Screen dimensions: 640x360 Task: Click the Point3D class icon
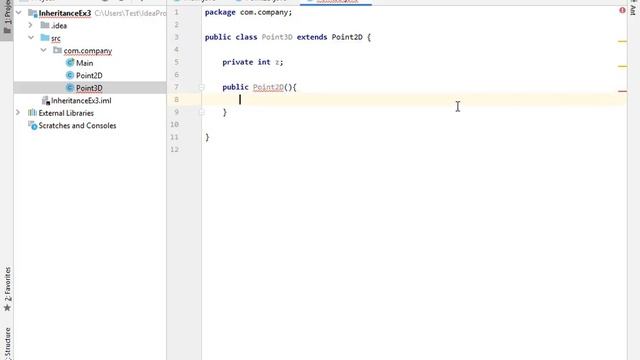coord(70,88)
